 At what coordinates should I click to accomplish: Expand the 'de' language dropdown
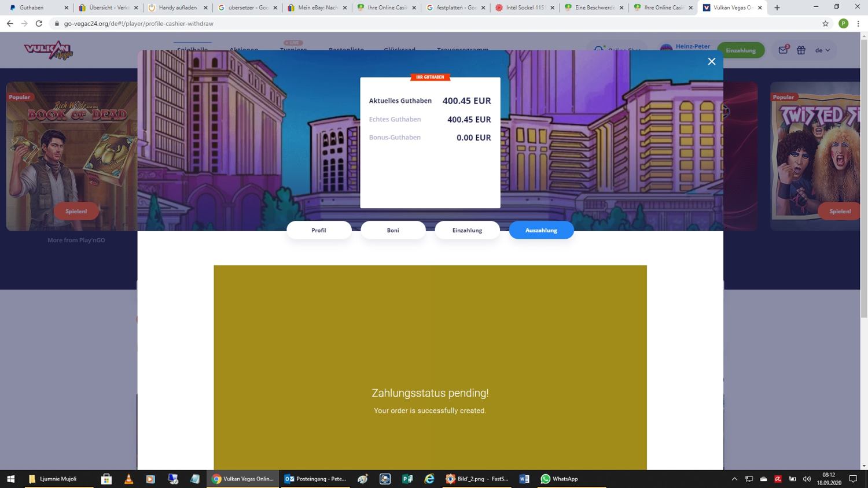[822, 50]
